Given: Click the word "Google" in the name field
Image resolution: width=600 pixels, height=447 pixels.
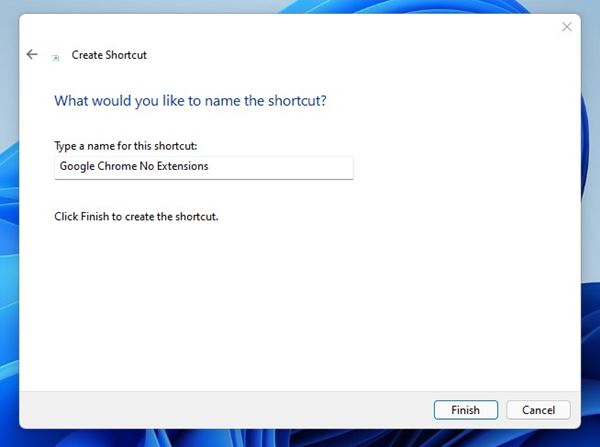Looking at the screenshot, I should 78,167.
